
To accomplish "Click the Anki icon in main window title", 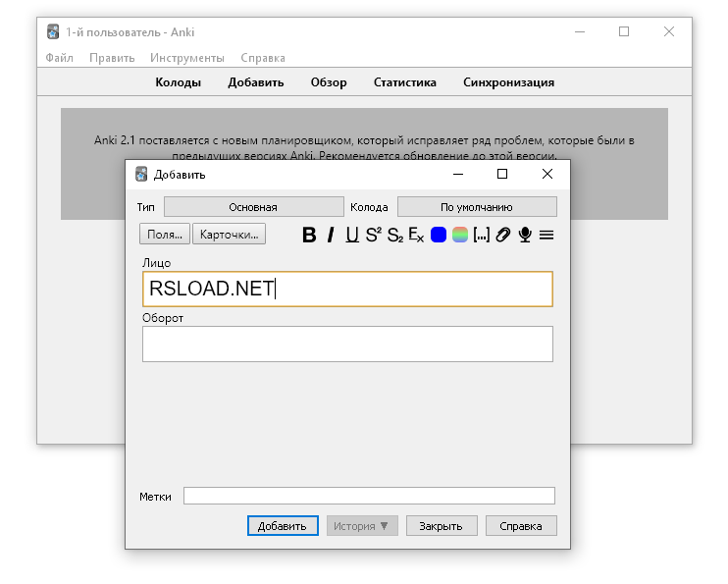I will click(x=53, y=31).
